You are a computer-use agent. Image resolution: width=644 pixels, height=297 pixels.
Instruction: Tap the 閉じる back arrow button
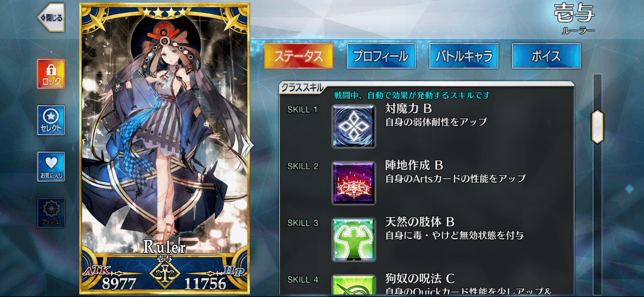[x=51, y=18]
